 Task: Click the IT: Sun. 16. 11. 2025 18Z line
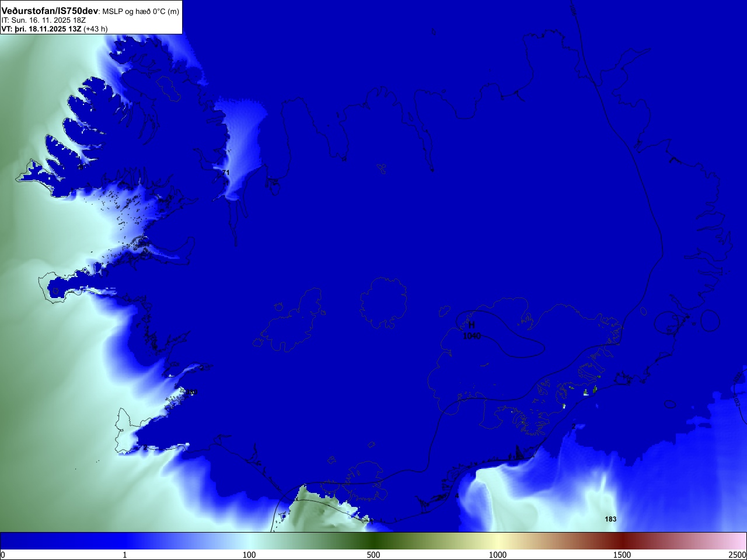[x=43, y=20]
